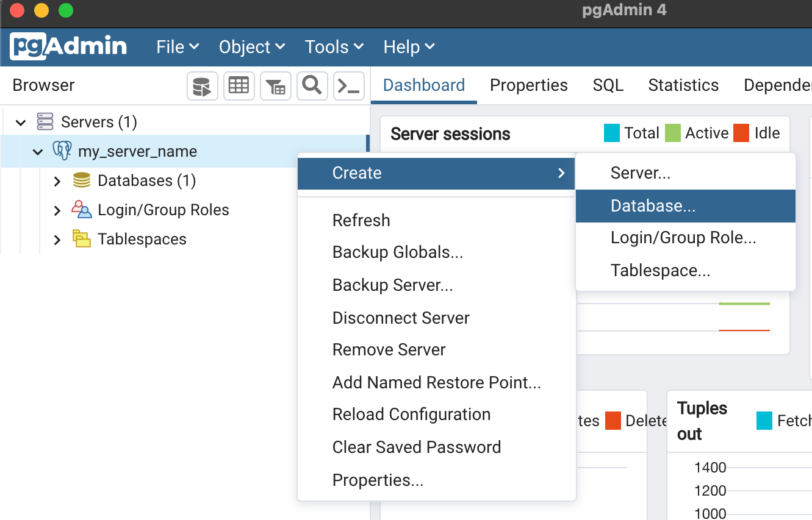Click the PostgreSQL elephant icon beside my_server_name
Image resolution: width=812 pixels, height=520 pixels.
[x=61, y=151]
